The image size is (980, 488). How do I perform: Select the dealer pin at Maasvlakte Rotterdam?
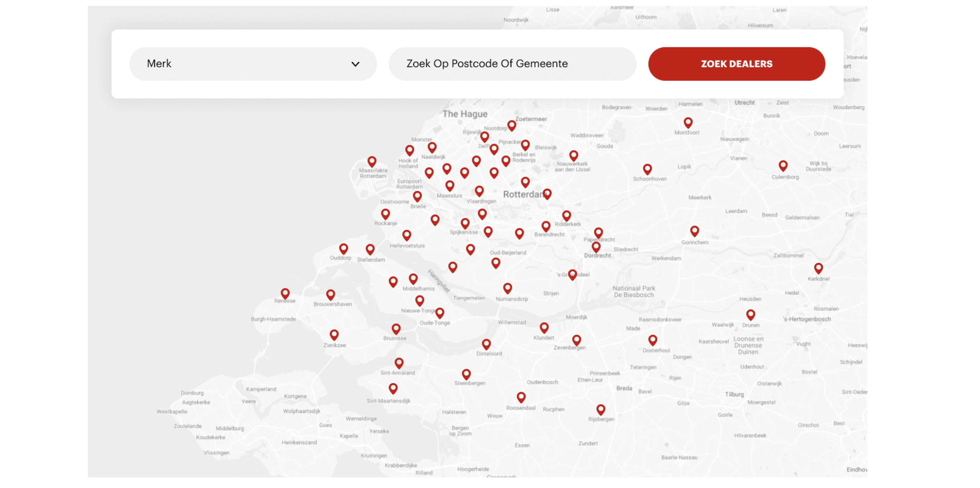(372, 162)
